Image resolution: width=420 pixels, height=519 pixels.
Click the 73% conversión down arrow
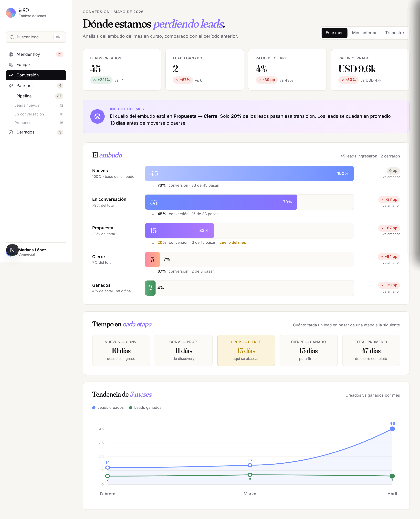tap(153, 186)
